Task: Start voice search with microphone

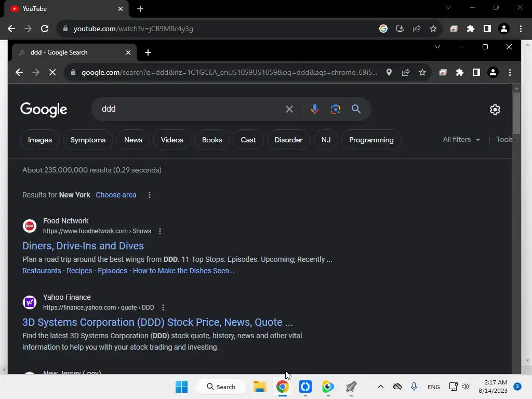Action: click(314, 109)
